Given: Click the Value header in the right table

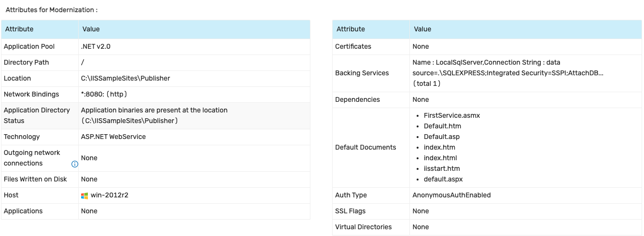Looking at the screenshot, I should (422, 29).
